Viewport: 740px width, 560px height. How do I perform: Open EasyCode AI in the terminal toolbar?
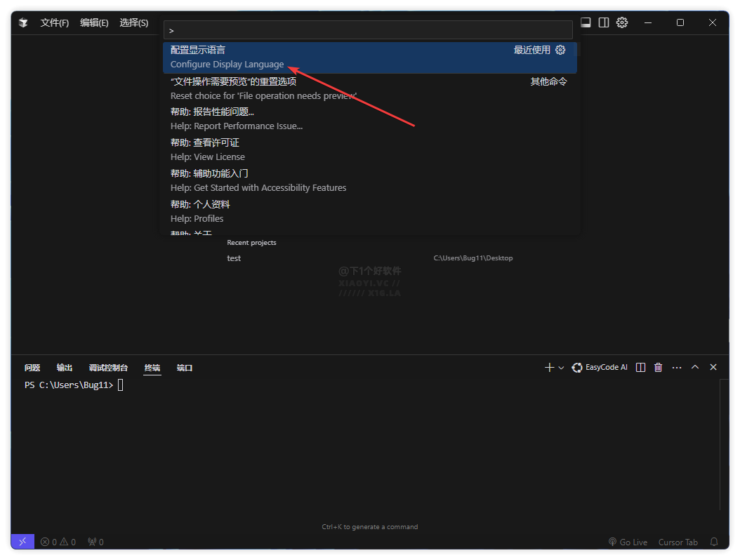pos(600,367)
